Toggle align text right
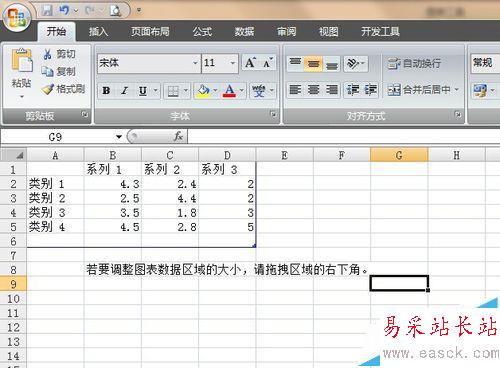Screen dimensions: 500x368 332,90
